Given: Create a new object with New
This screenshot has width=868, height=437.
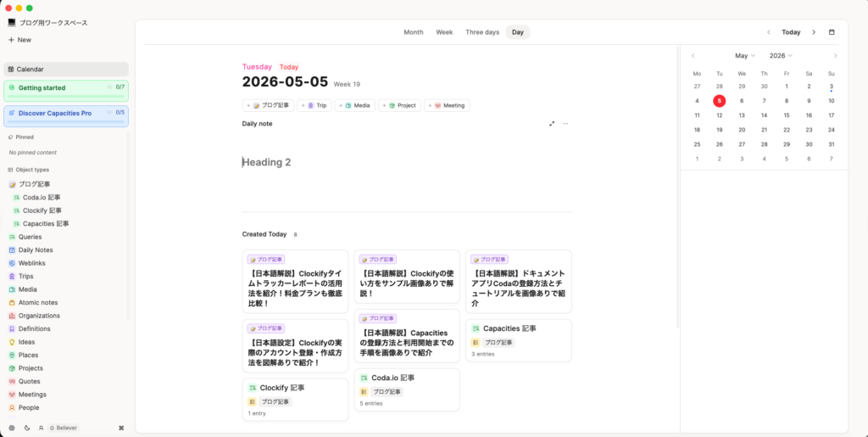Looking at the screenshot, I should (x=20, y=40).
